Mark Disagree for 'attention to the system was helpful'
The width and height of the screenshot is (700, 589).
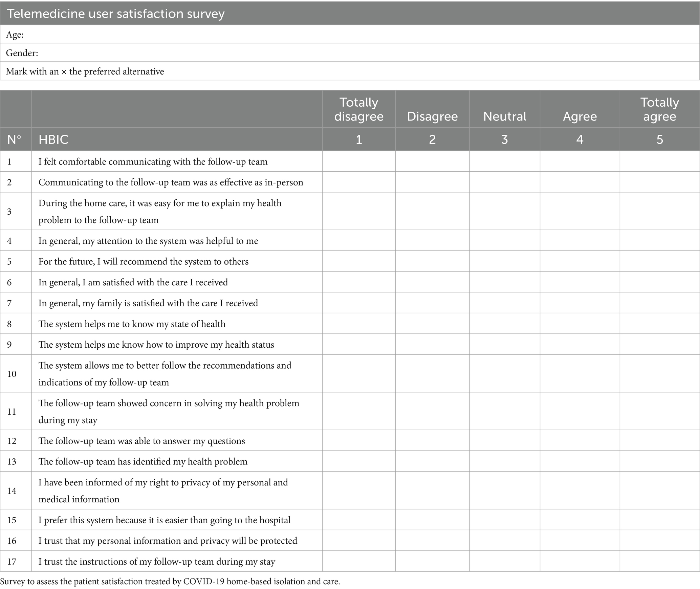432,241
